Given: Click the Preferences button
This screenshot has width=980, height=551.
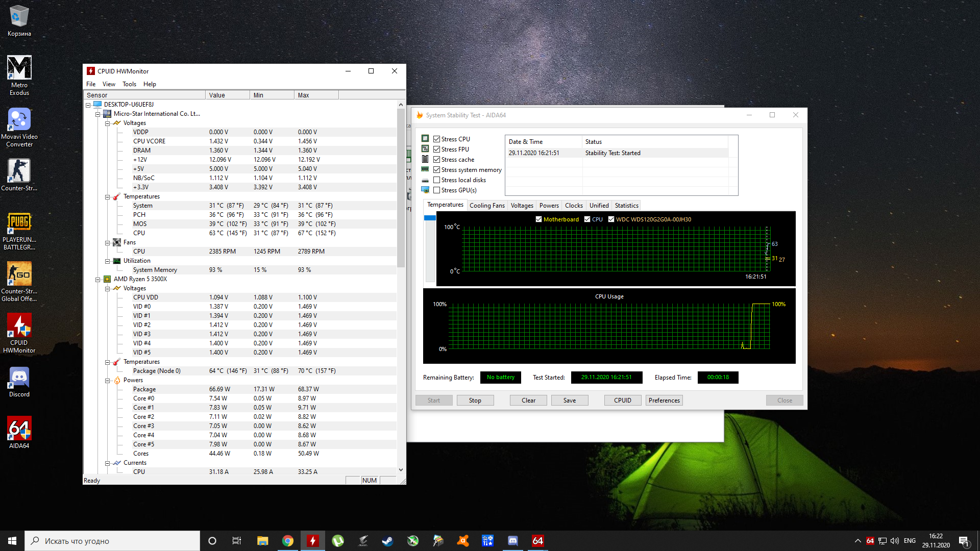Looking at the screenshot, I should tap(664, 400).
